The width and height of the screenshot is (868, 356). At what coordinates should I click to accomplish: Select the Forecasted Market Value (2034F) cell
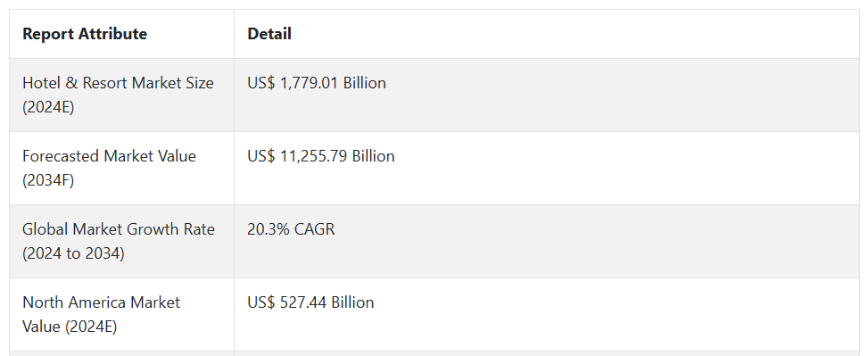pyautogui.click(x=122, y=168)
